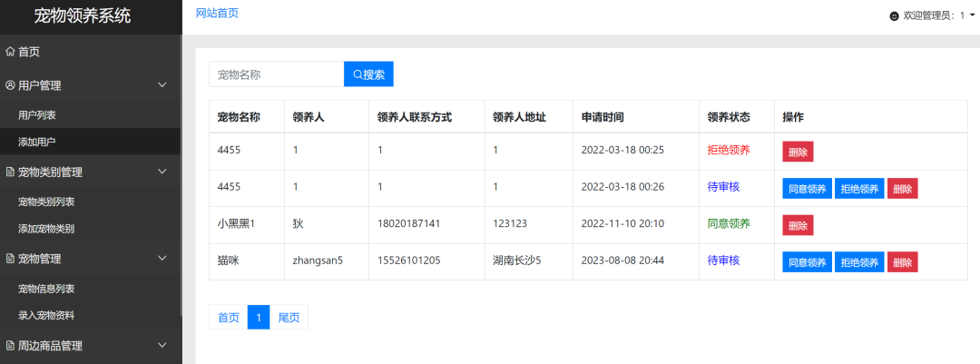The image size is (980, 364).
Task: Delete the 小黑黑1 application
Action: tap(799, 225)
